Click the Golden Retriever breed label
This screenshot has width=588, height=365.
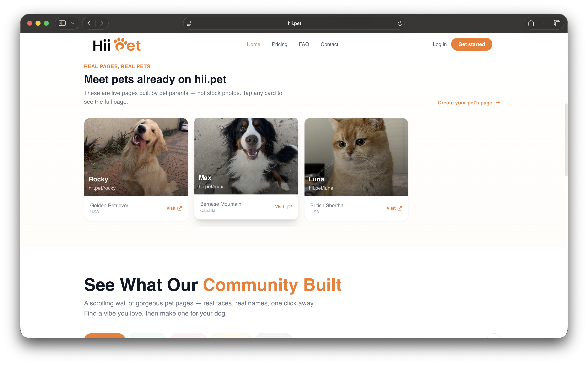[109, 205]
